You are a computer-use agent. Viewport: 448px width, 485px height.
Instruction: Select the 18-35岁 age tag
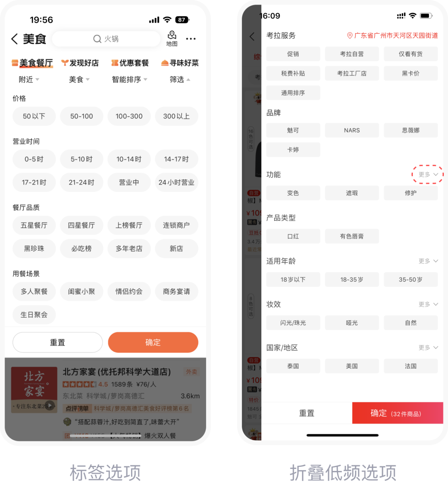352,280
